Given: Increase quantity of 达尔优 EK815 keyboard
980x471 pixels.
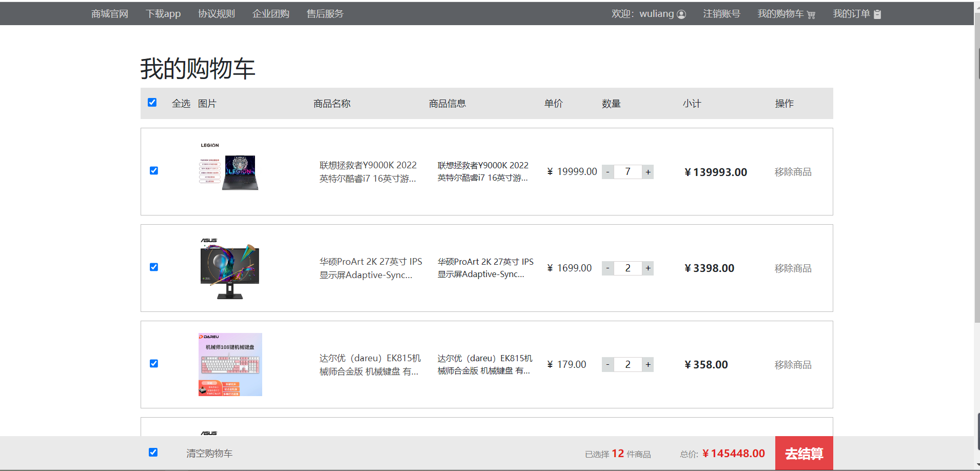Looking at the screenshot, I should 648,365.
